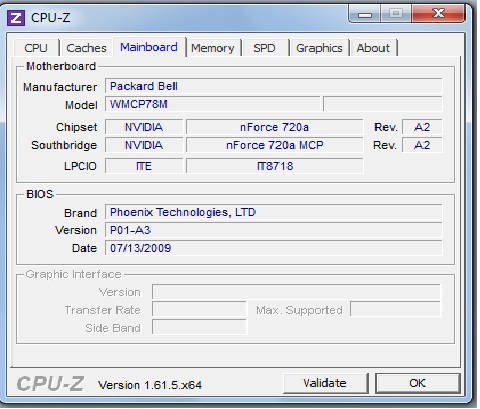Image resolution: width=480 pixels, height=409 pixels.
Task: Minimize the CPU-Z window
Action: (365, 14)
